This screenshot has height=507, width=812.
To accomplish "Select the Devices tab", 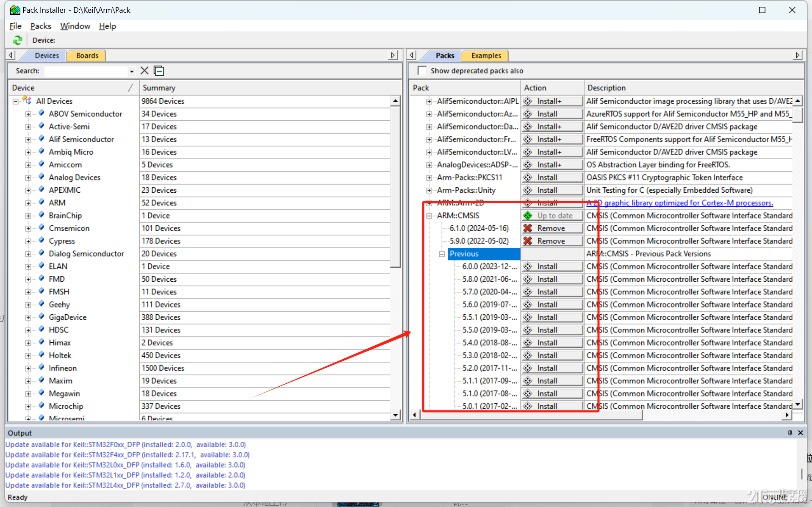I will tap(47, 55).
